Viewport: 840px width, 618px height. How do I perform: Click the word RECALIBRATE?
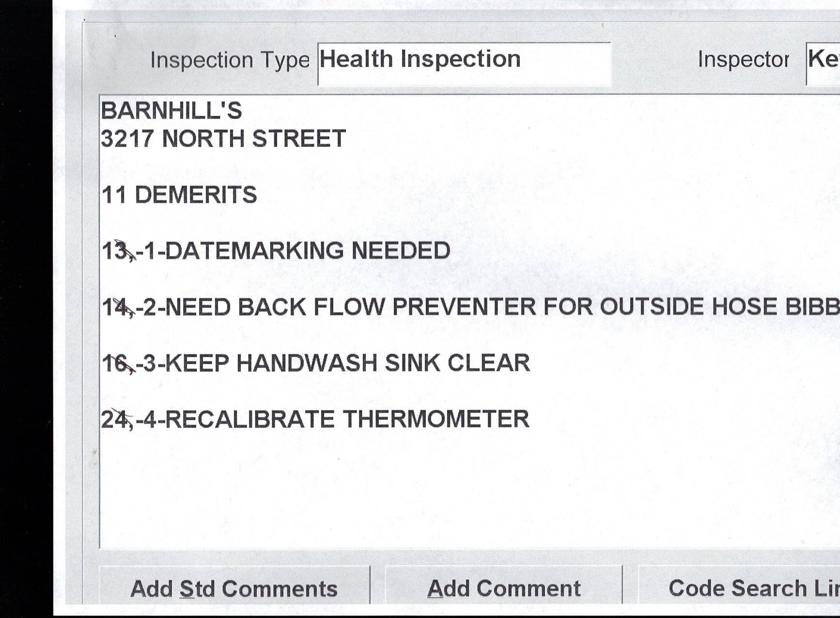coord(251,419)
